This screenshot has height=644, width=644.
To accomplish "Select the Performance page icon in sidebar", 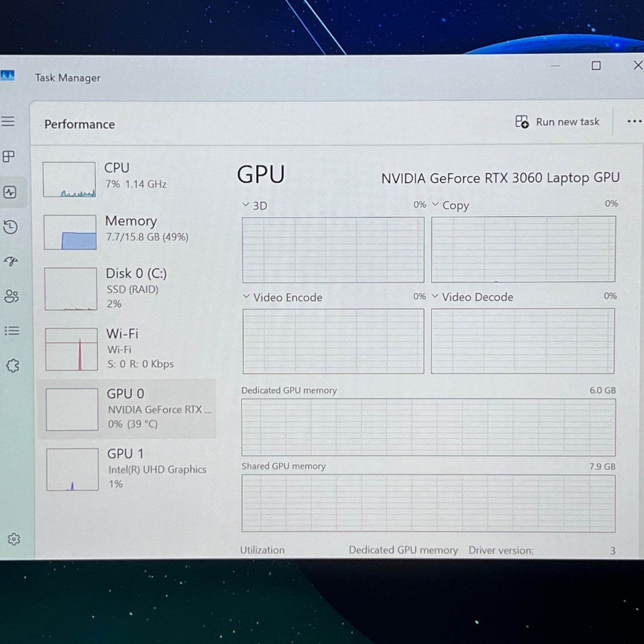I will (x=10, y=192).
